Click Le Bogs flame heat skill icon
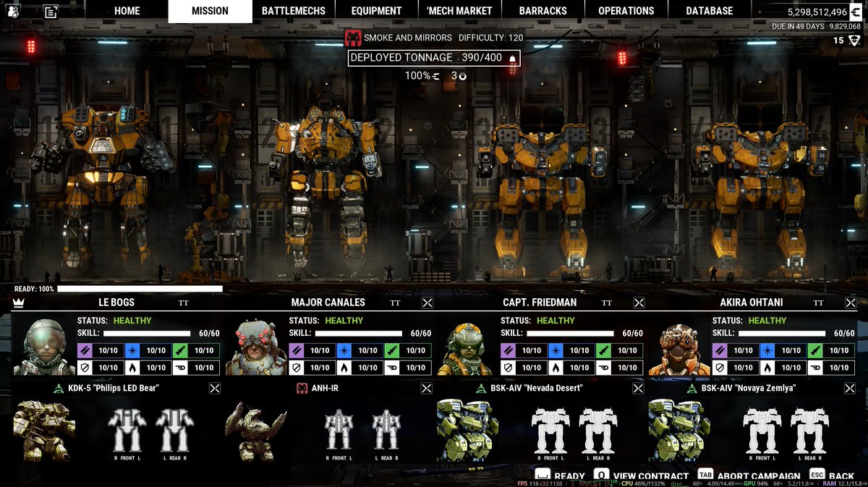 coord(132,368)
